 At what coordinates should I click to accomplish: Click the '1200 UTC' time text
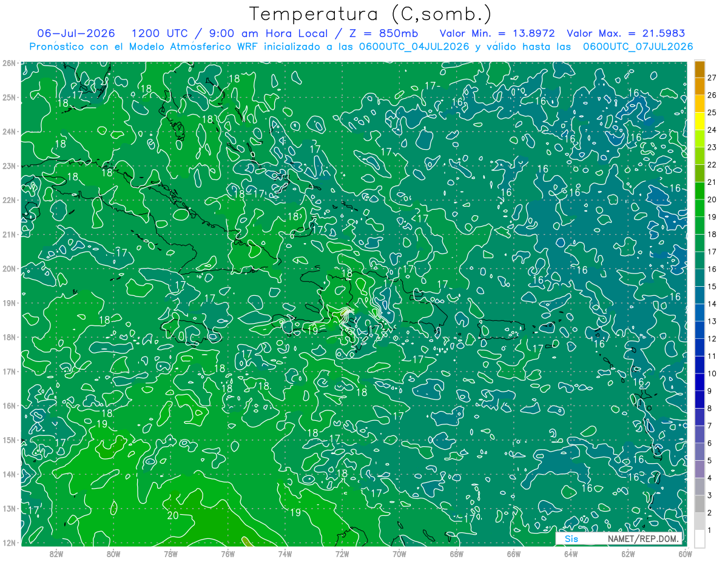point(159,33)
